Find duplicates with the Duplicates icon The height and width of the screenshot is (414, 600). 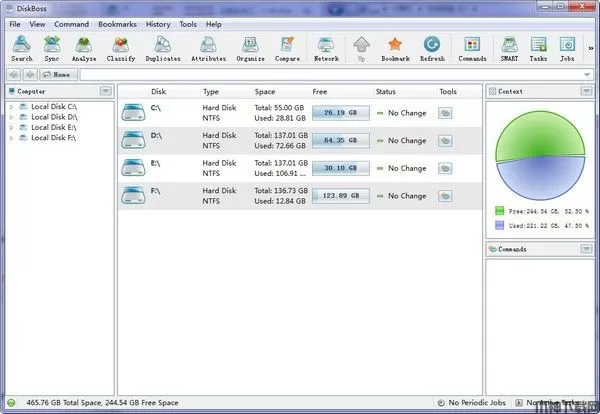pyautogui.click(x=162, y=48)
